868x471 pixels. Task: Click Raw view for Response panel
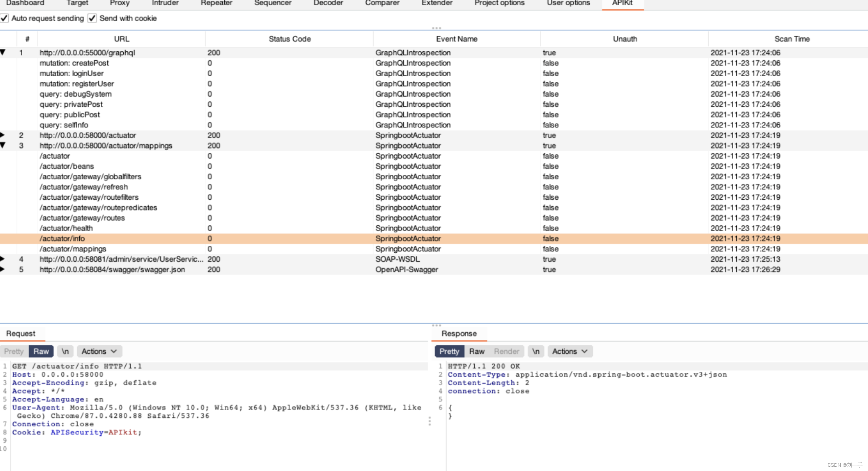475,351
